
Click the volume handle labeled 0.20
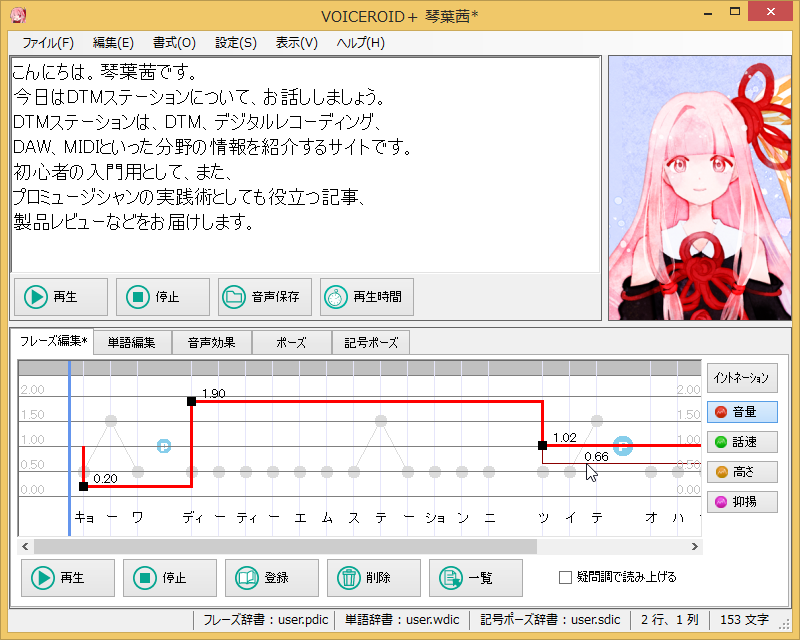coord(84,486)
